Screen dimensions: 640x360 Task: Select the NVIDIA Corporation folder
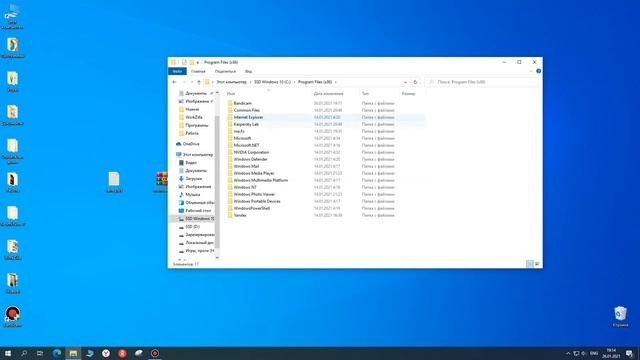pos(251,152)
